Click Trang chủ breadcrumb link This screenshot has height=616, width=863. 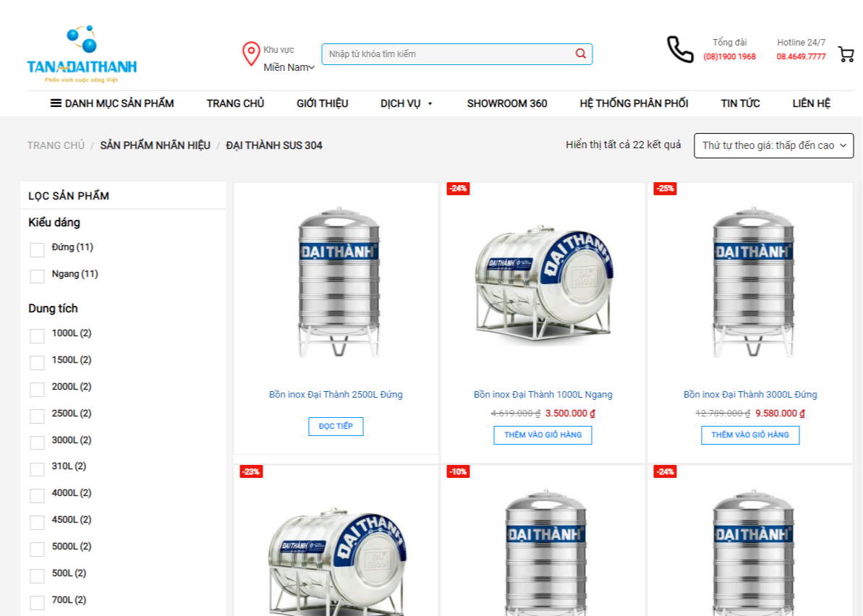coord(56,145)
